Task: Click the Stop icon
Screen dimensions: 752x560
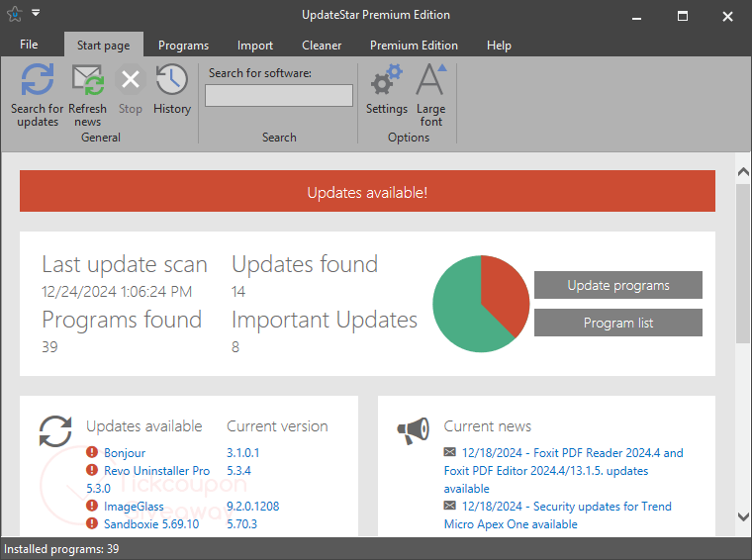Action: coord(131,79)
